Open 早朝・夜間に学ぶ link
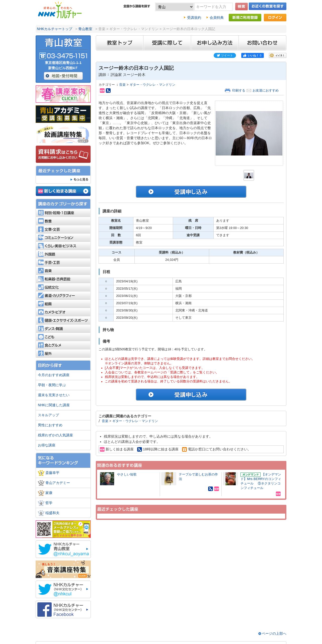Screen dimensions: 322x644 pos(52,385)
